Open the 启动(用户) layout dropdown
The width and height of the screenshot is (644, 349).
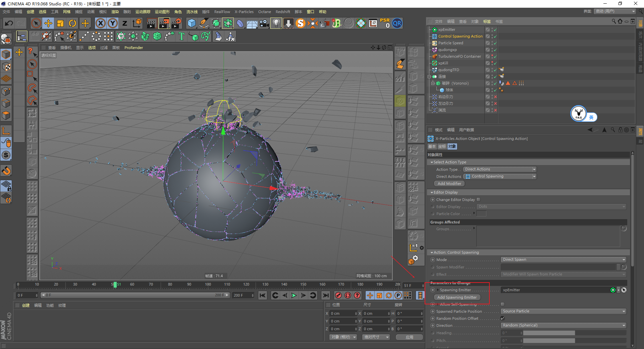click(x=615, y=11)
